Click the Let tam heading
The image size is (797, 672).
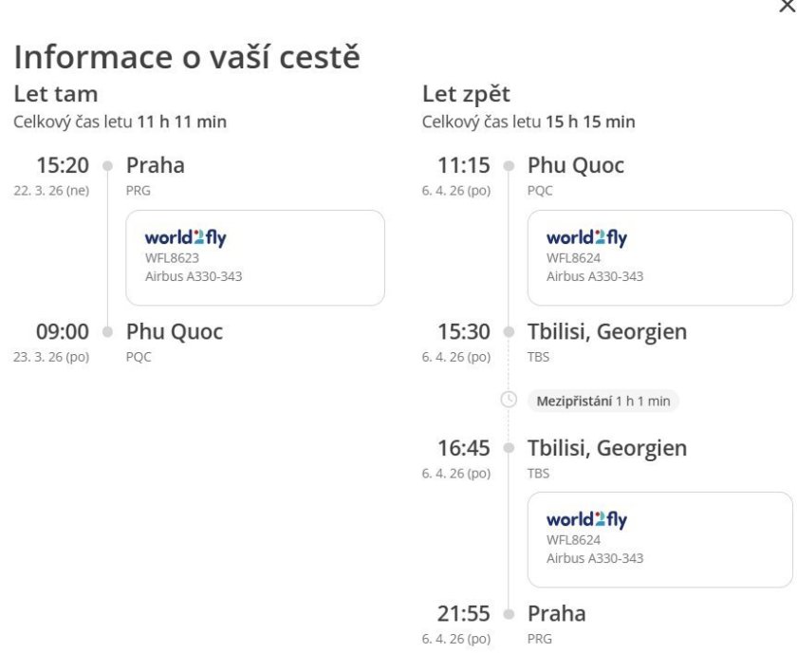[x=56, y=94]
